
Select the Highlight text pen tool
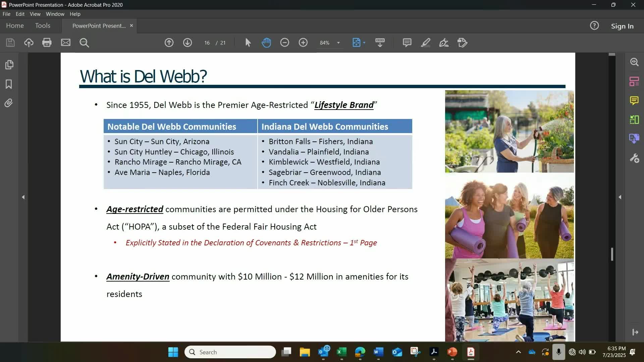(426, 43)
